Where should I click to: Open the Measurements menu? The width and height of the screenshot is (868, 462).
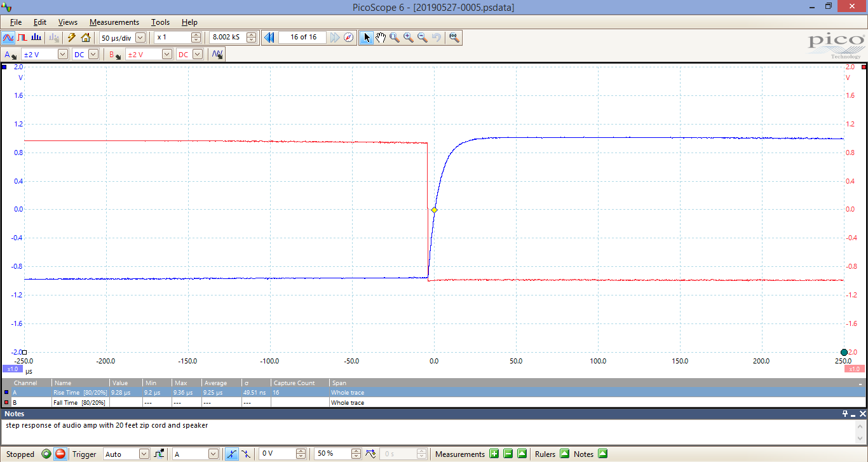click(x=114, y=22)
